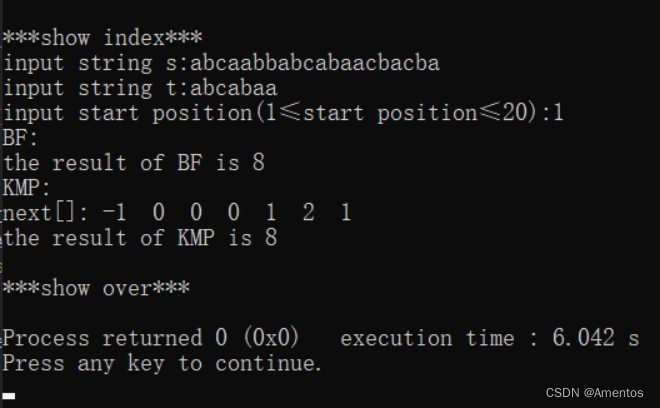Click 'the result of BF is 8' line
The height and width of the screenshot is (408, 660).
pos(134,163)
